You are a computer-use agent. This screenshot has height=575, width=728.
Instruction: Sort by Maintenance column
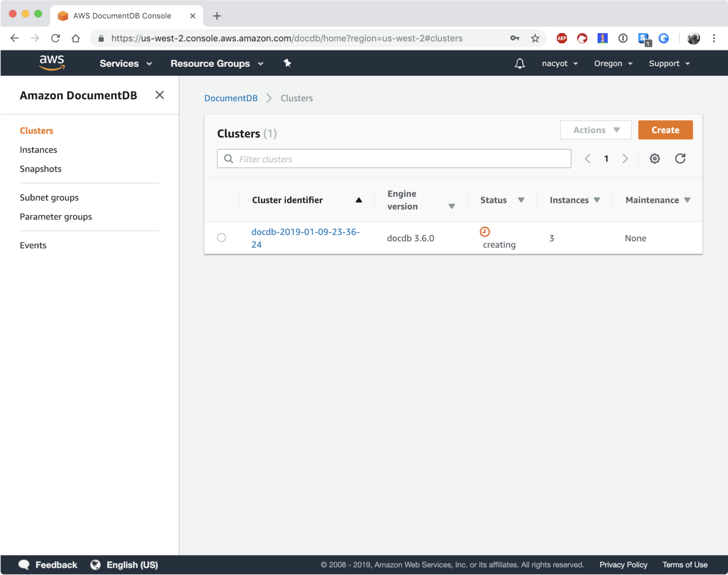658,200
